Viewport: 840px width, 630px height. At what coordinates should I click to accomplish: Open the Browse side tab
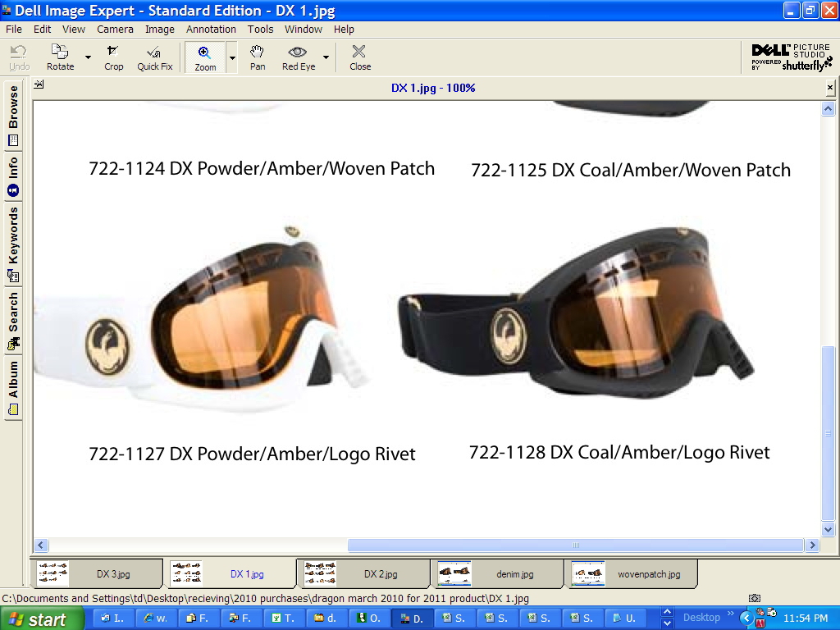(x=13, y=115)
